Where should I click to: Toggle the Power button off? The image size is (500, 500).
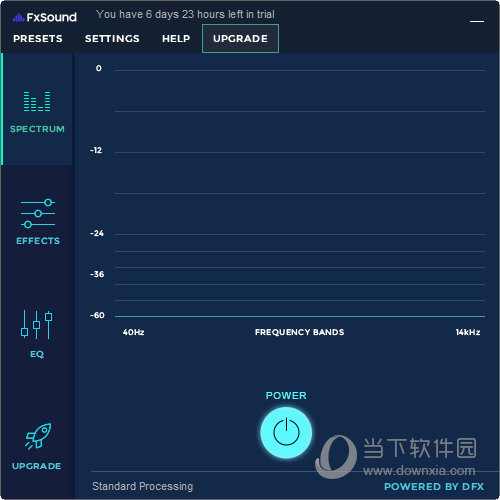coord(286,432)
